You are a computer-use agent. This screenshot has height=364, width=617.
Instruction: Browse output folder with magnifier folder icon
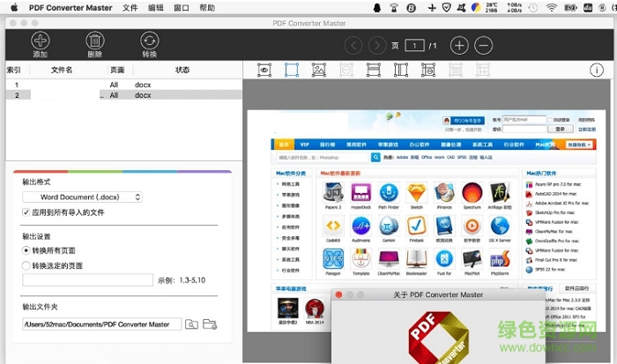pyautogui.click(x=191, y=324)
